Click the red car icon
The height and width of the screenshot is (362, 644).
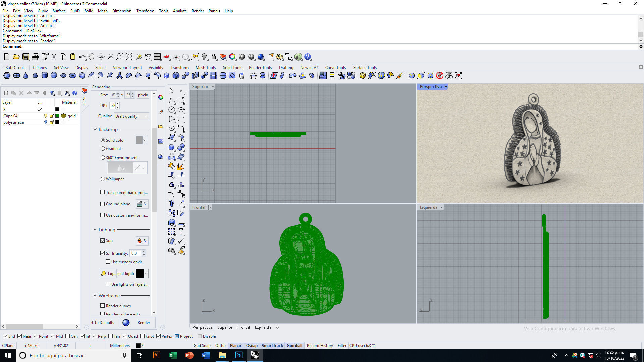pyautogui.click(x=167, y=57)
